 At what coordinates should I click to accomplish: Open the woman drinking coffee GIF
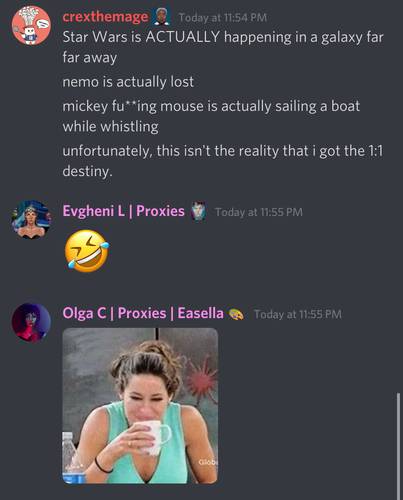pos(140,406)
